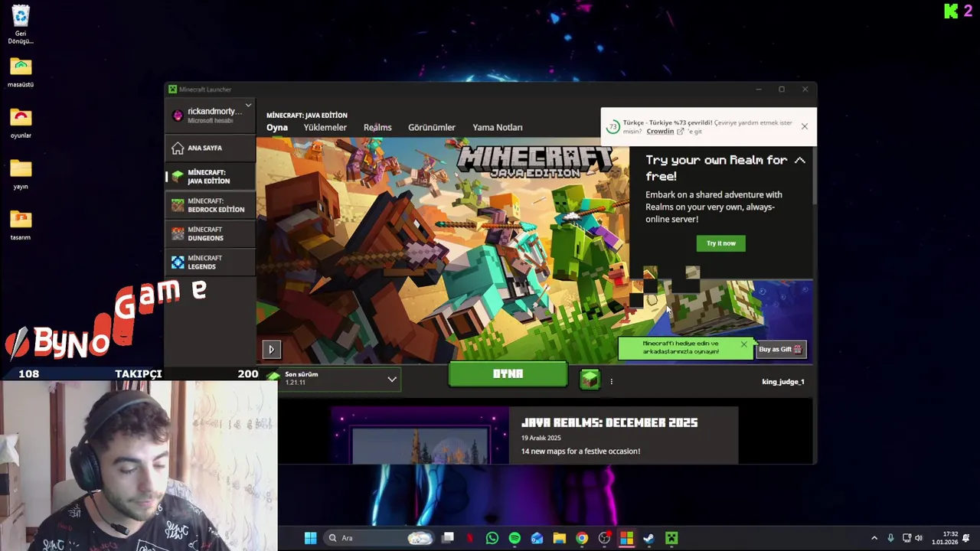This screenshot has width=980, height=551.
Task: Open WhatsApp from the taskbar
Action: 492,538
